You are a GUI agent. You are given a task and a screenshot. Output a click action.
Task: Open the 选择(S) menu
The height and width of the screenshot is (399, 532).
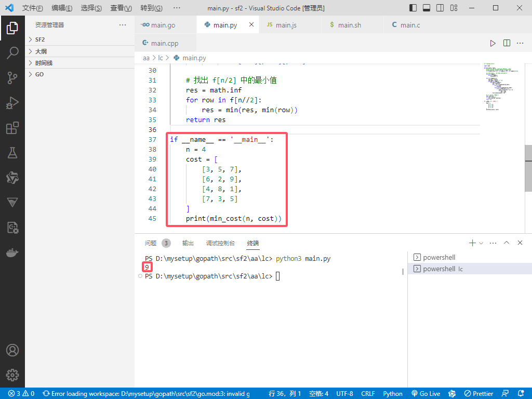pyautogui.click(x=91, y=8)
